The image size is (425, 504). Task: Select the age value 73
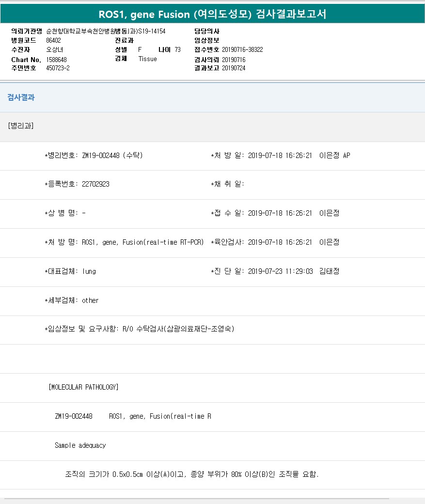178,49
